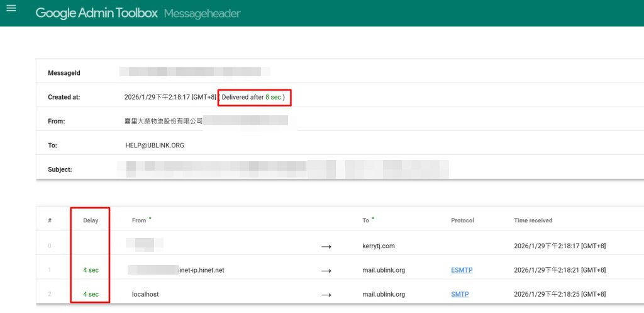Click the hop number column header '#'

click(50, 220)
